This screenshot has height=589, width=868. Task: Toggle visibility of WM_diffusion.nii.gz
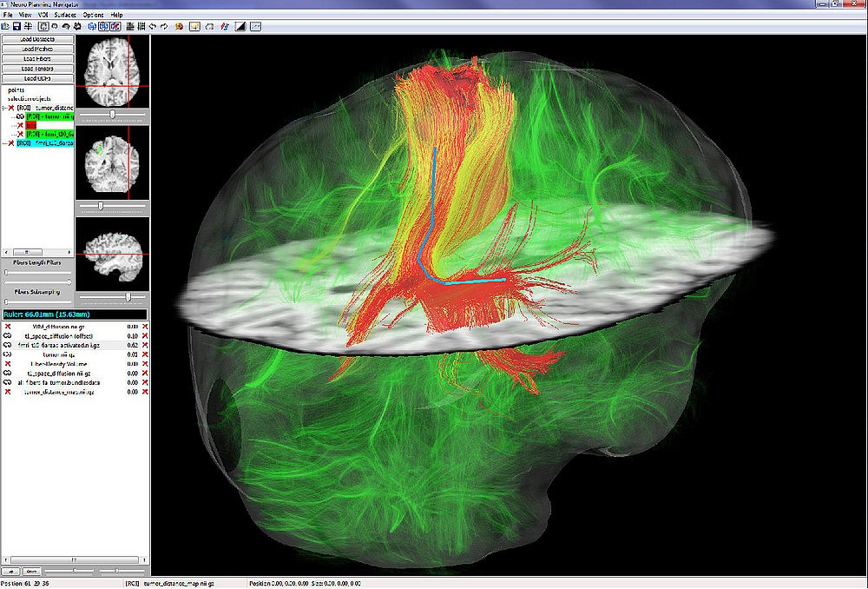[7, 326]
